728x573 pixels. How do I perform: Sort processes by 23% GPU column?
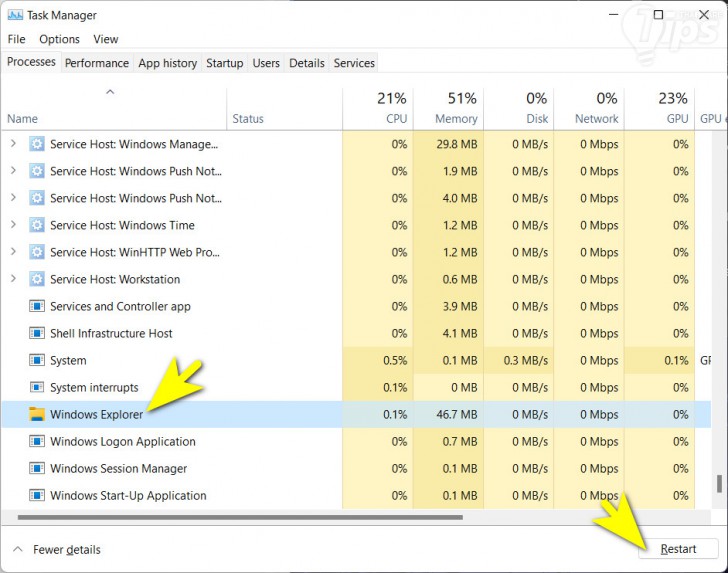[x=660, y=108]
